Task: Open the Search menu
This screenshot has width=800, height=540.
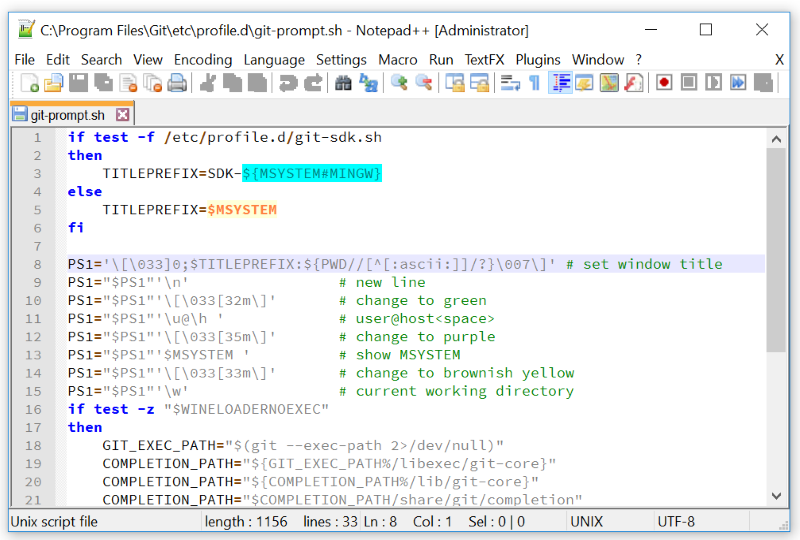Action: click(x=102, y=60)
